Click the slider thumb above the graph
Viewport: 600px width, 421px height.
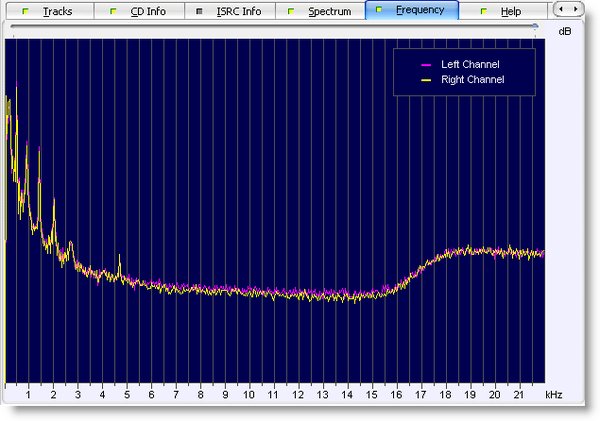tap(535, 26)
